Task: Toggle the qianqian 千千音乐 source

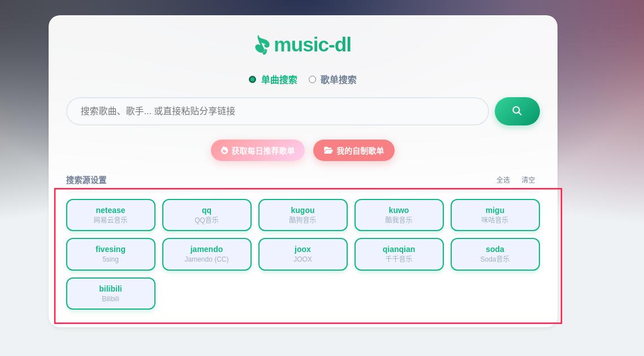Action: coord(399,254)
